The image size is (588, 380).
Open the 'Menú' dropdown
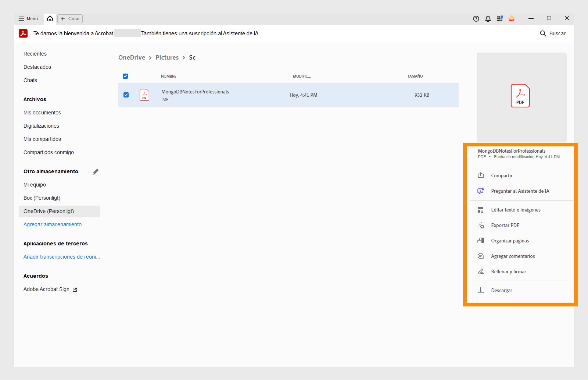[x=28, y=18]
